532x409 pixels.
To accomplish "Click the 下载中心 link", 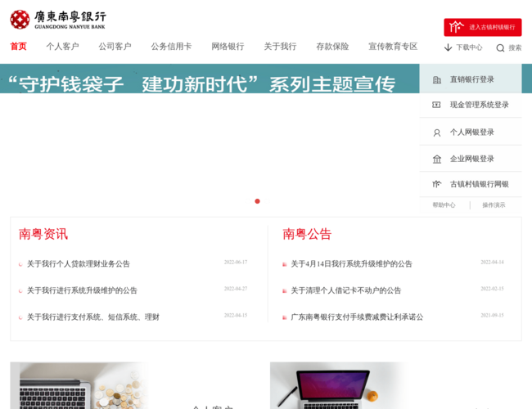I will (x=469, y=47).
